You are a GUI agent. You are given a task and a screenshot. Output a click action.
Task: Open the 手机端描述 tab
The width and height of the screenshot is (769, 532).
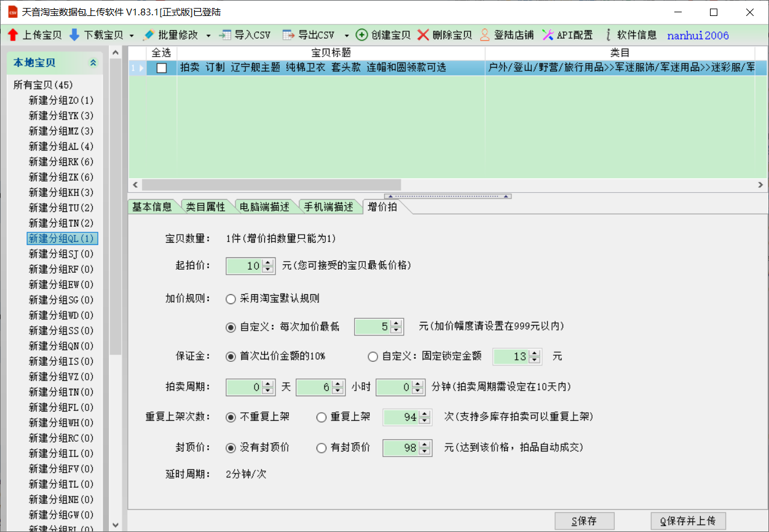tap(328, 207)
